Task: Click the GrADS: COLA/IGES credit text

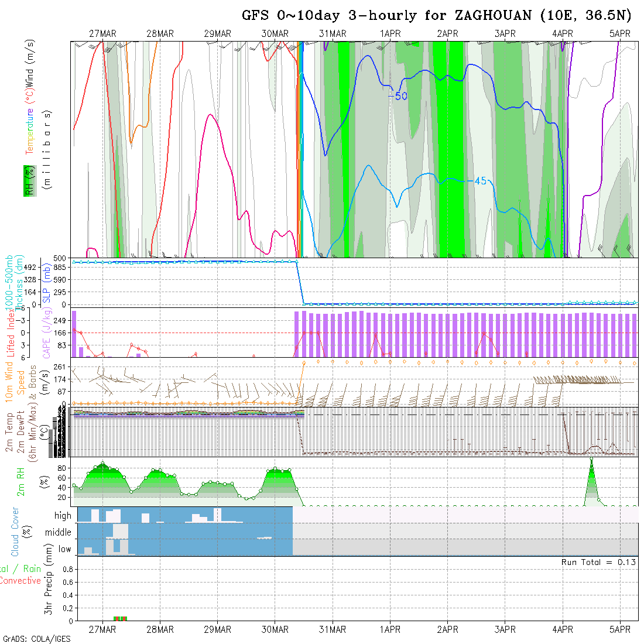Action: pyautogui.click(x=36, y=639)
